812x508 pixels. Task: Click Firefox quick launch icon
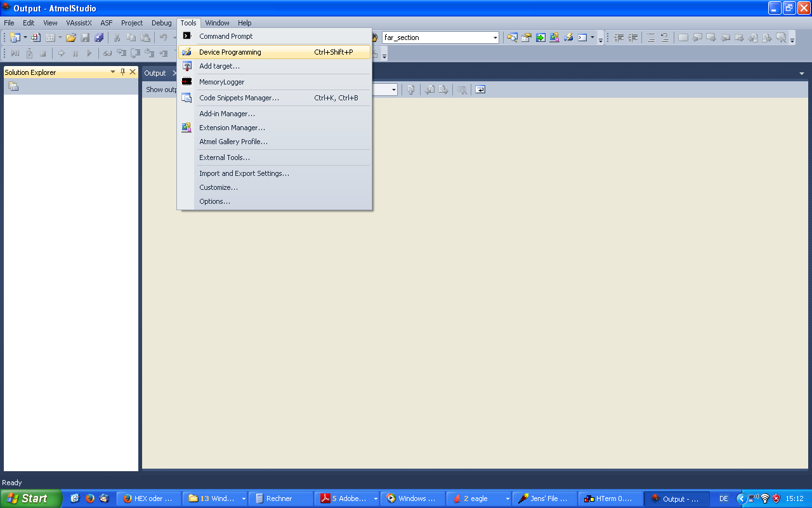click(x=89, y=498)
